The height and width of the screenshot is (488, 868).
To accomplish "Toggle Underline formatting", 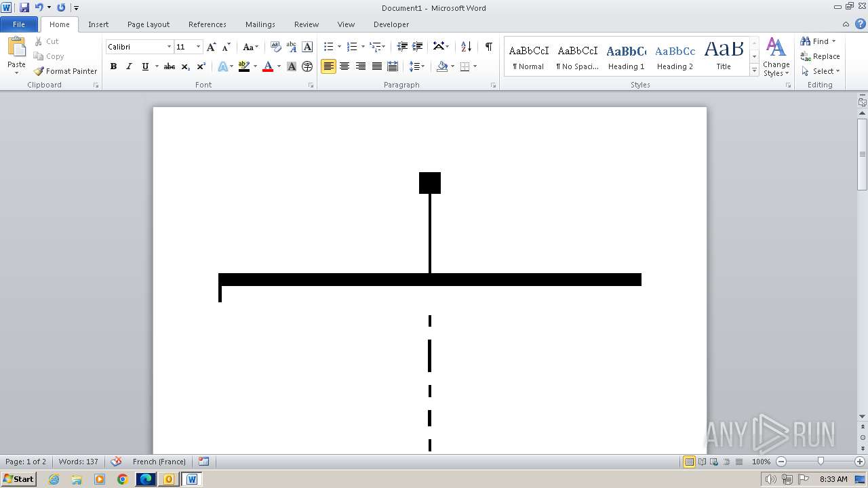I will point(145,66).
